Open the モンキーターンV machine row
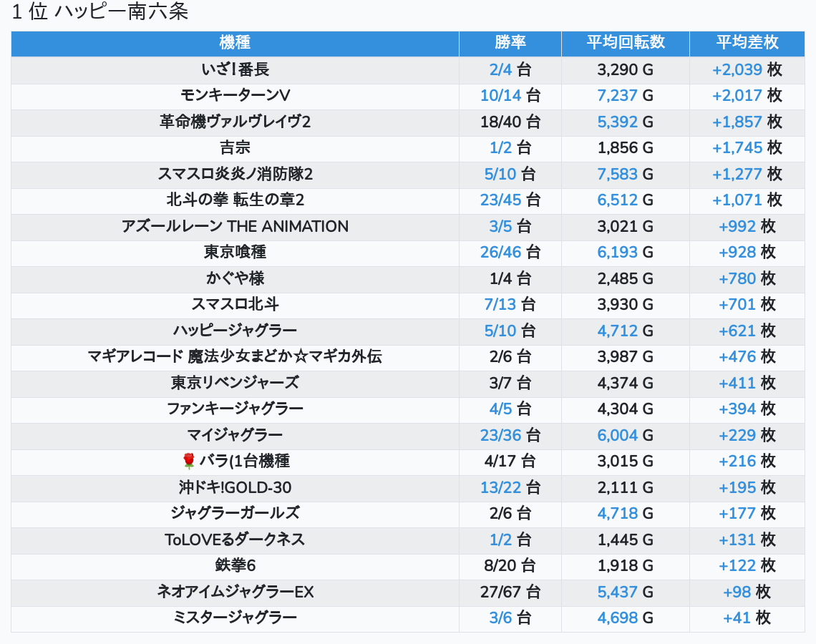816x644 pixels. tap(235, 96)
